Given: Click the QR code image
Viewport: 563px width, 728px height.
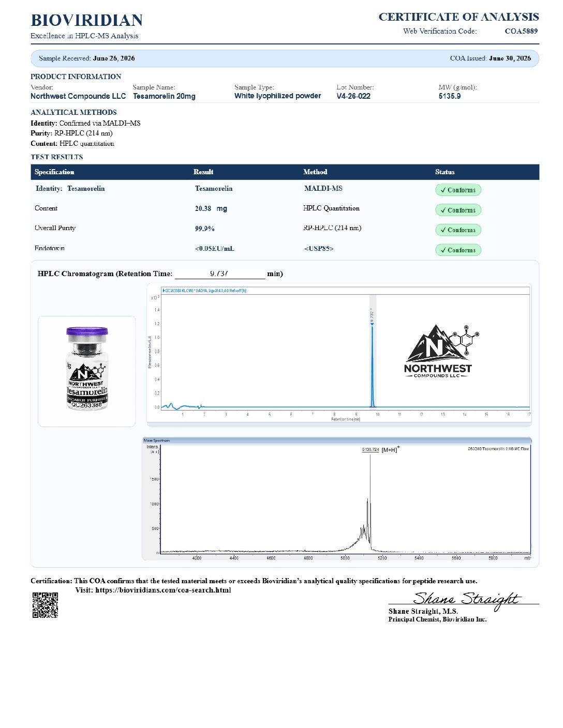Looking at the screenshot, I should [x=45, y=605].
